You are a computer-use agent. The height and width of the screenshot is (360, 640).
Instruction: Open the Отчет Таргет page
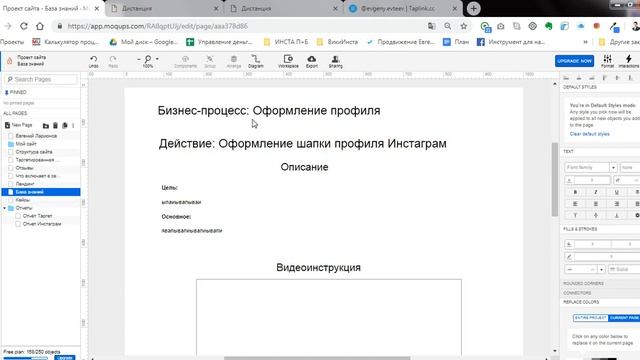(x=38, y=216)
